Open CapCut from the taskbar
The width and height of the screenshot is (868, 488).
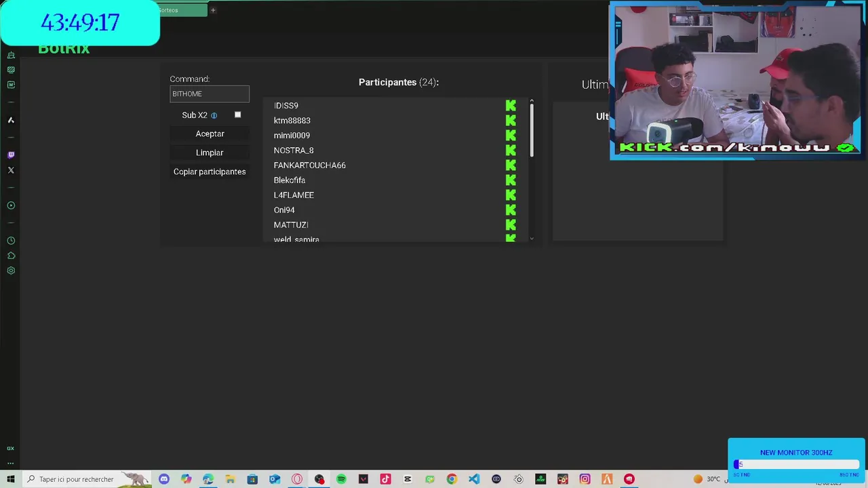(408, 479)
